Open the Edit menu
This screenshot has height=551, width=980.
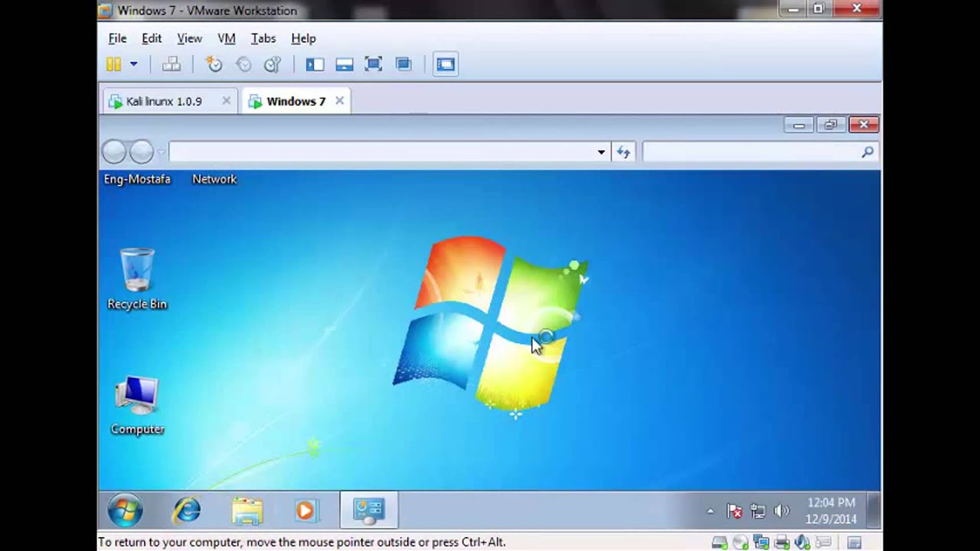(x=152, y=38)
